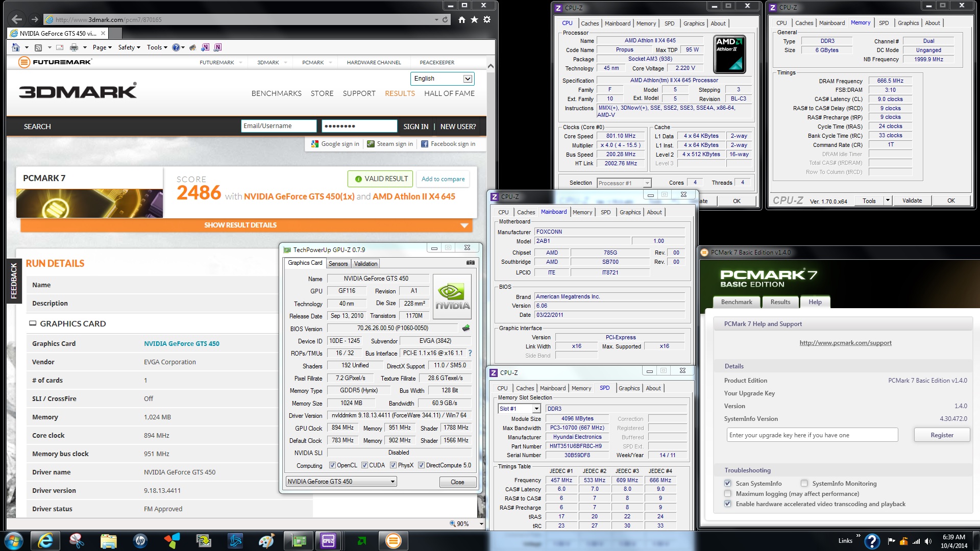Open the purple CPU-Z taskbar icon
The height and width of the screenshot is (551, 980).
click(x=328, y=541)
